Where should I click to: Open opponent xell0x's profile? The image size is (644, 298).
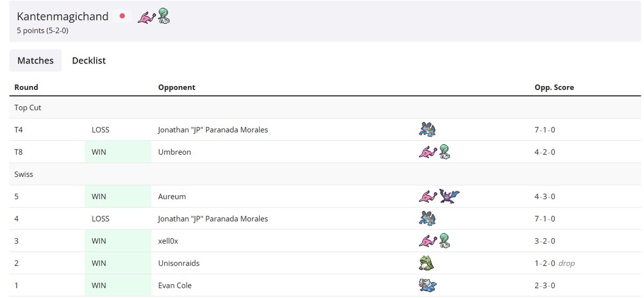[x=169, y=241]
